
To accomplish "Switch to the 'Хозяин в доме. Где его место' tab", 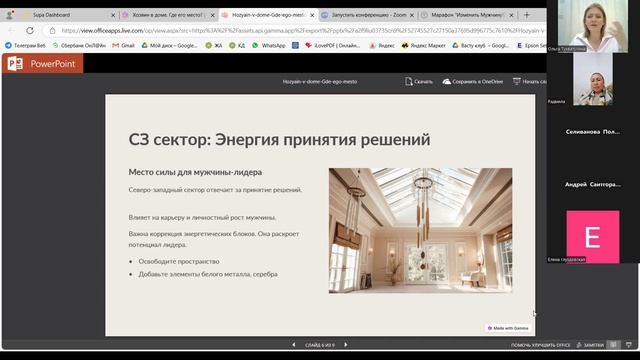I will point(167,15).
